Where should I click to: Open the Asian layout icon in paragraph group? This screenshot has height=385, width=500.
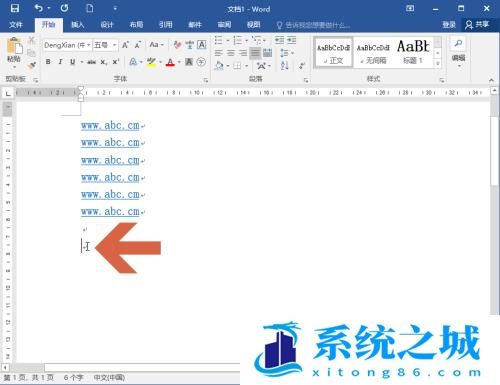tap(261, 66)
